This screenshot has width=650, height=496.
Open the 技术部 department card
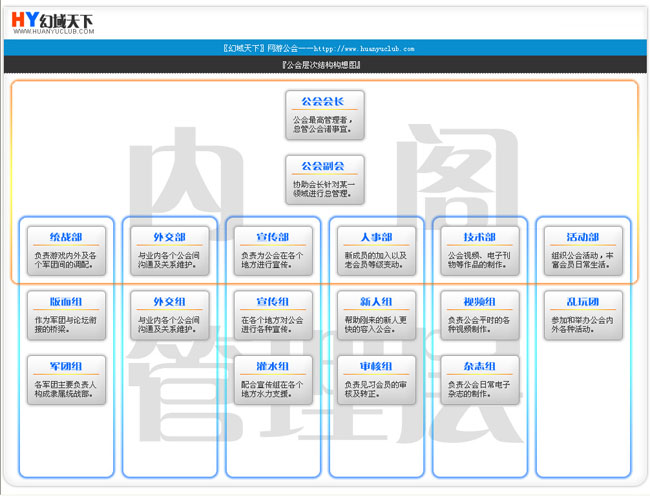480,251
